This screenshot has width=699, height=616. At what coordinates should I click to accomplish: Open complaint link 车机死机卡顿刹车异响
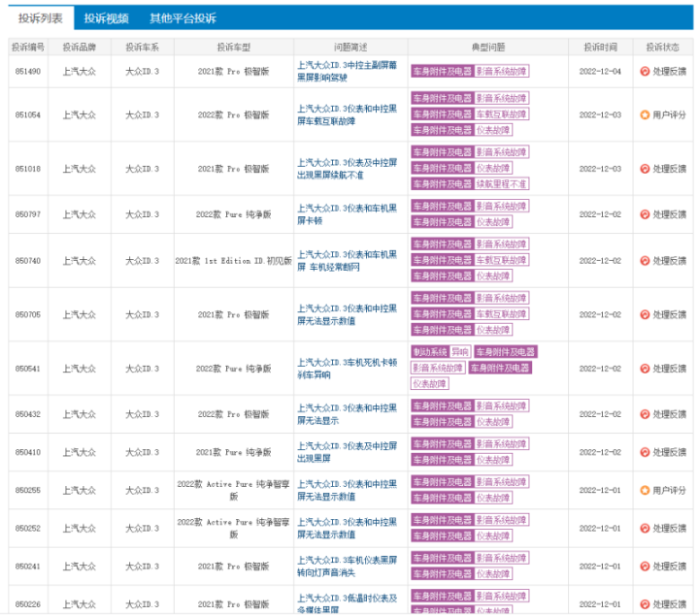tap(347, 369)
